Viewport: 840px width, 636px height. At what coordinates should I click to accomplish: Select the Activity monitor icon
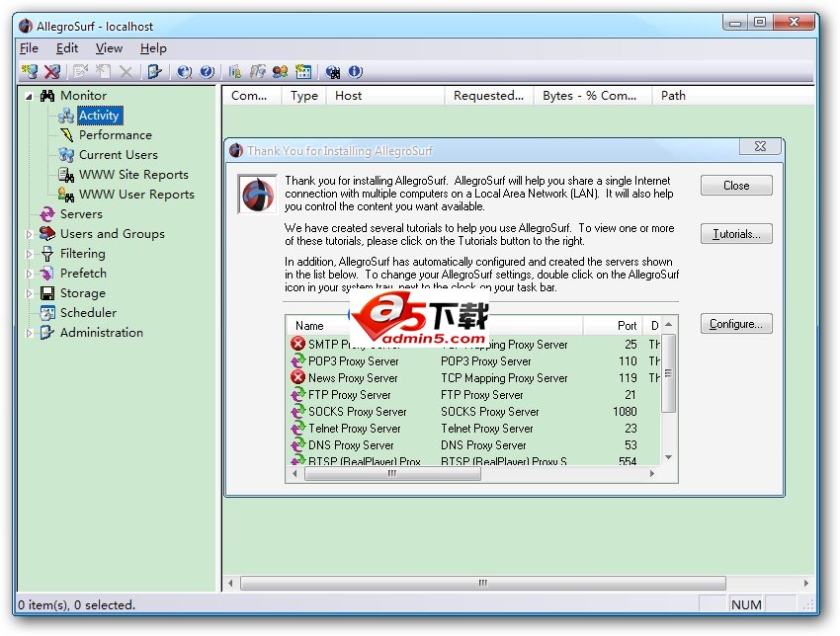64,116
